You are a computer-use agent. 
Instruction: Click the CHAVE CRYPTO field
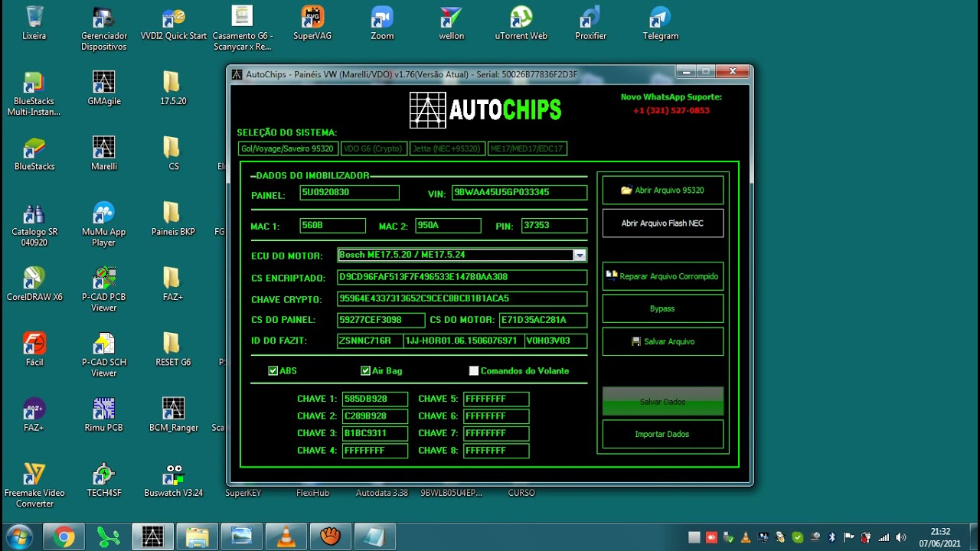[462, 298]
